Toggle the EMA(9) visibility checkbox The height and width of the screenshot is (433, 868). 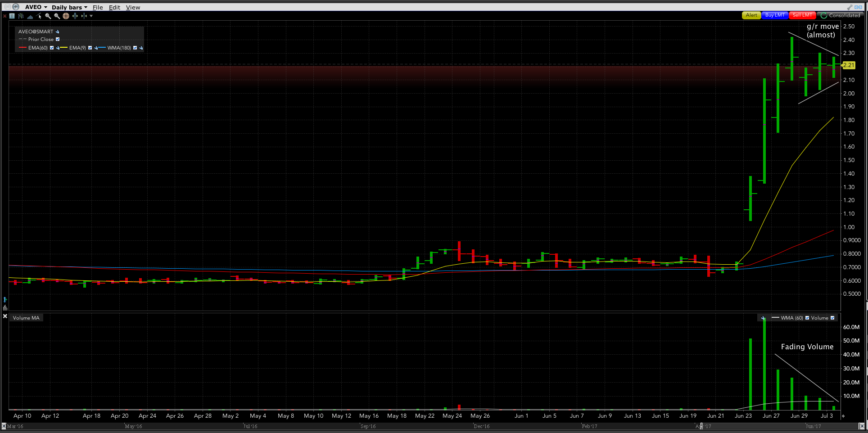pos(90,48)
